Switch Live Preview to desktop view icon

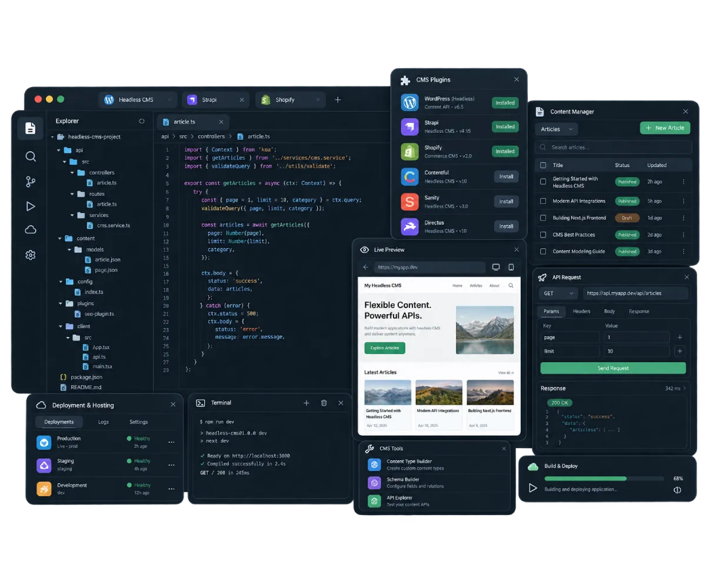click(496, 267)
